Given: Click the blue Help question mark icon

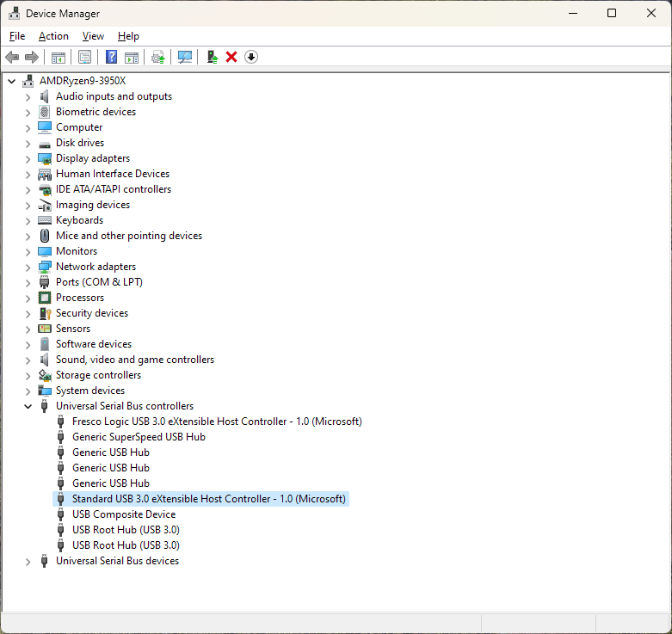Looking at the screenshot, I should tap(112, 57).
